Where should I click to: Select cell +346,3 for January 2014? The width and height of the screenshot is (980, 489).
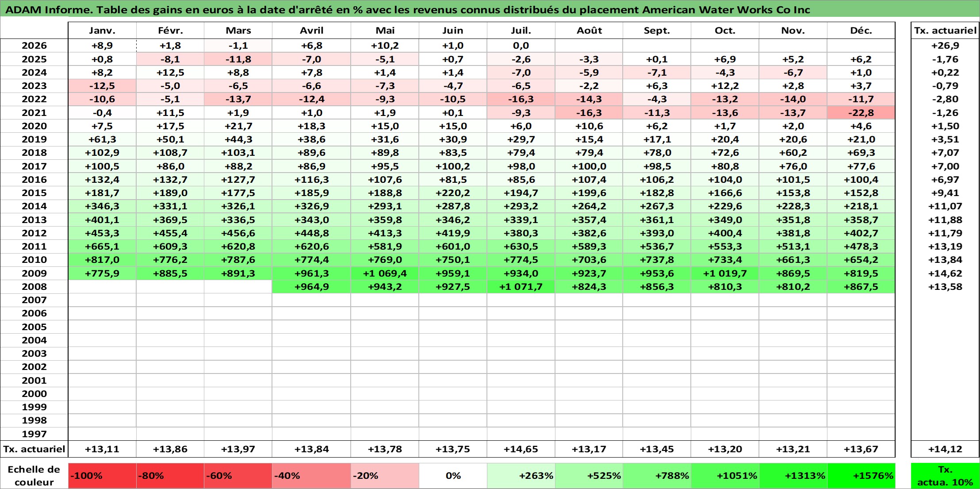[102, 206]
